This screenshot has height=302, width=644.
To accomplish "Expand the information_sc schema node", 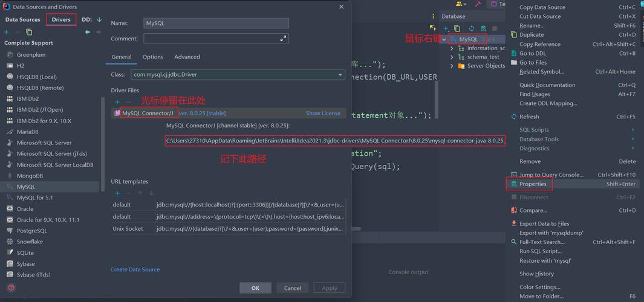I will (x=452, y=48).
